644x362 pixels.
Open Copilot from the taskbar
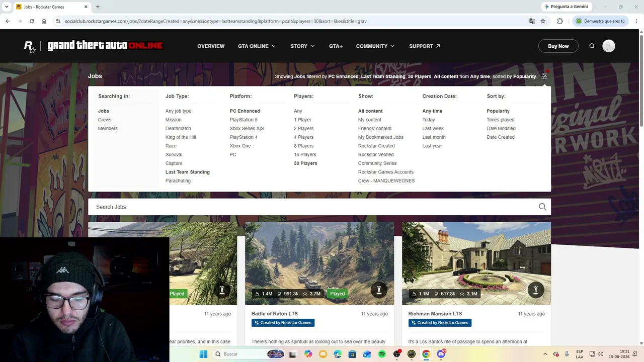[x=308, y=354]
